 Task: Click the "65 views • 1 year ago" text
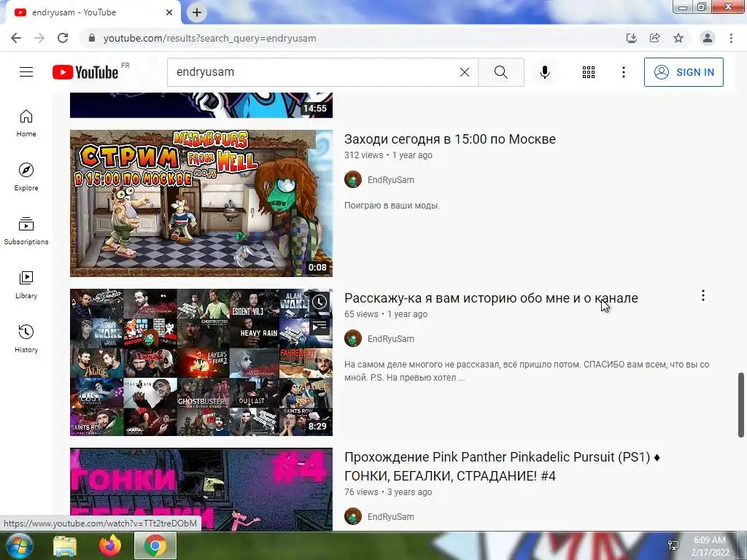[x=386, y=314]
